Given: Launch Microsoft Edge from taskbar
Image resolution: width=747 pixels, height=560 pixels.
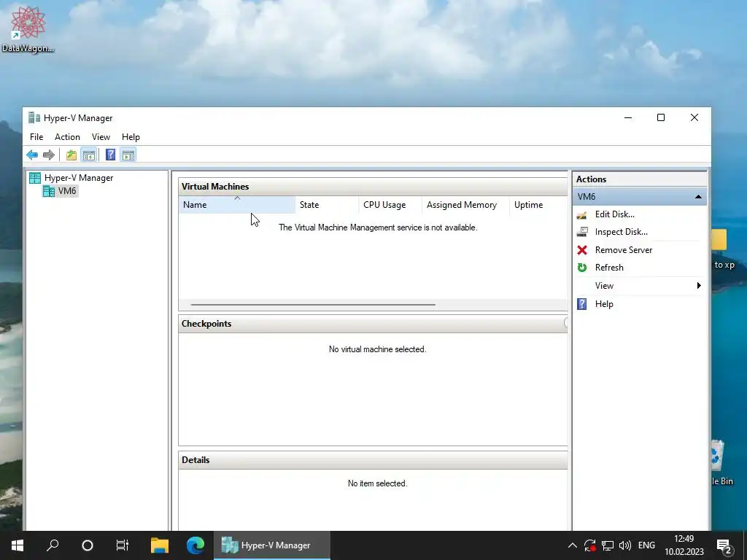Looking at the screenshot, I should point(196,545).
